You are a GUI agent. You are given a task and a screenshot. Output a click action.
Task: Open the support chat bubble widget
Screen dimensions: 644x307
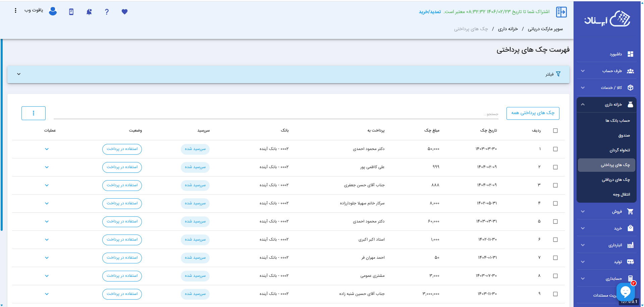(626, 292)
